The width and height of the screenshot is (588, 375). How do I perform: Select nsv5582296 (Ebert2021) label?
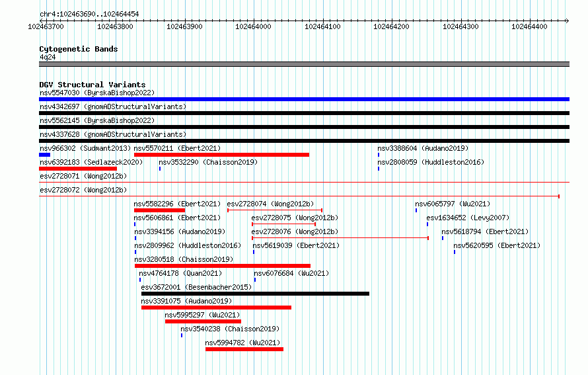pyautogui.click(x=177, y=204)
